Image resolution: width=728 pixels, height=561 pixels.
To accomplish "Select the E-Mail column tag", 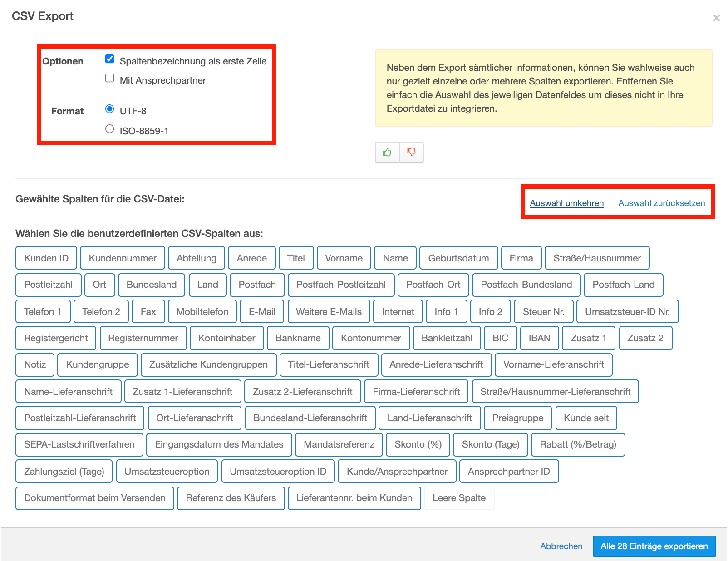I will 262,312.
